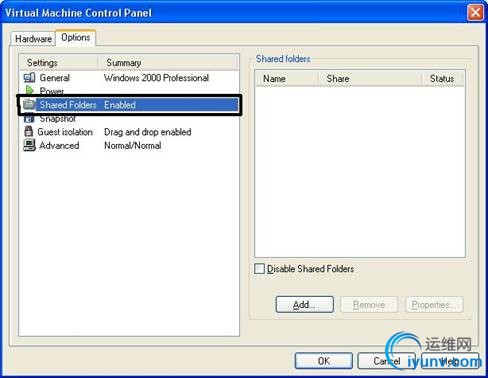Dismiss the dialog with the Cancel button
488x378 pixels.
(x=386, y=361)
